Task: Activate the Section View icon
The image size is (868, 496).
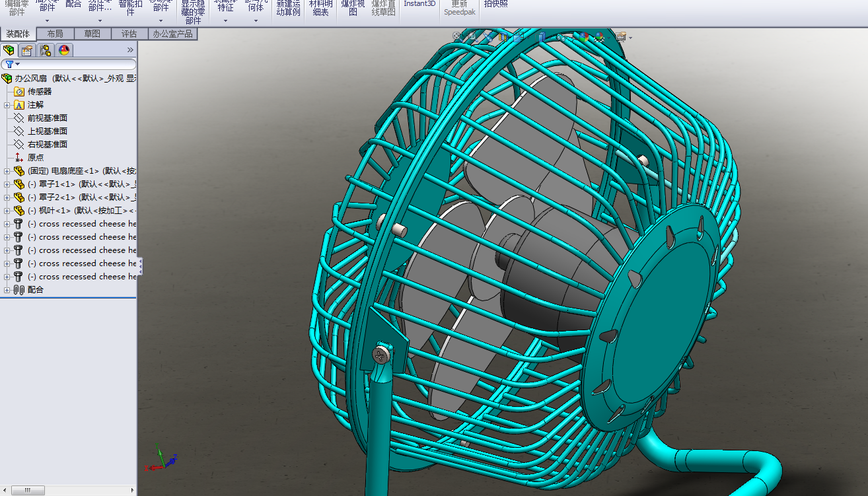Action: pyautogui.click(x=503, y=37)
